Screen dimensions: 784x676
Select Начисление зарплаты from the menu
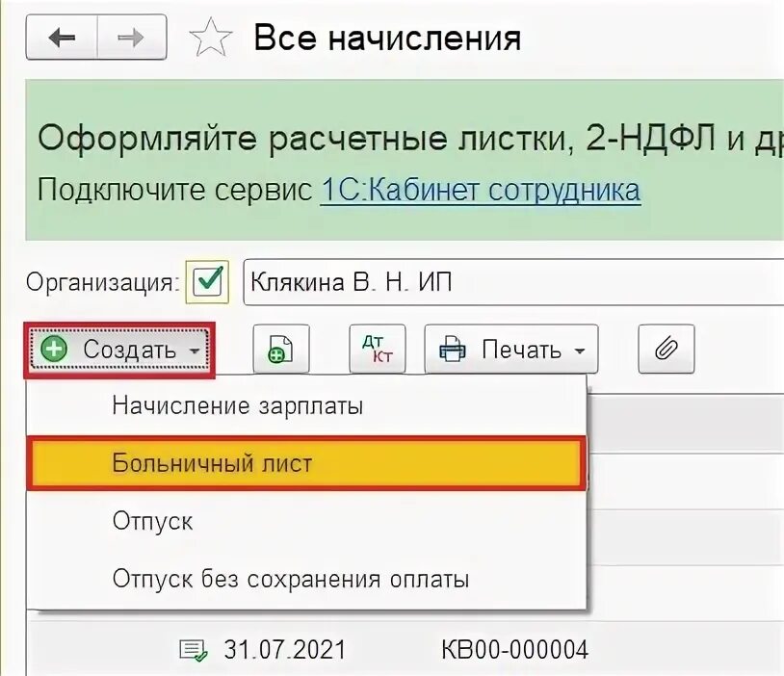306,406
